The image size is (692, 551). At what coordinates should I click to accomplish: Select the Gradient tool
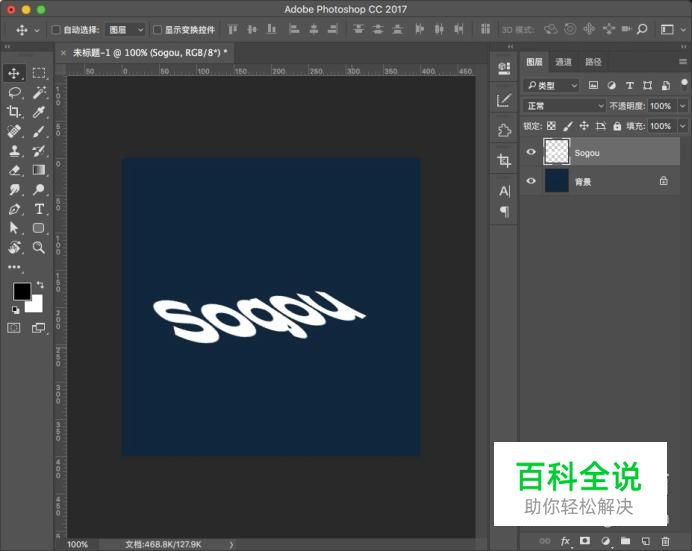[x=39, y=170]
